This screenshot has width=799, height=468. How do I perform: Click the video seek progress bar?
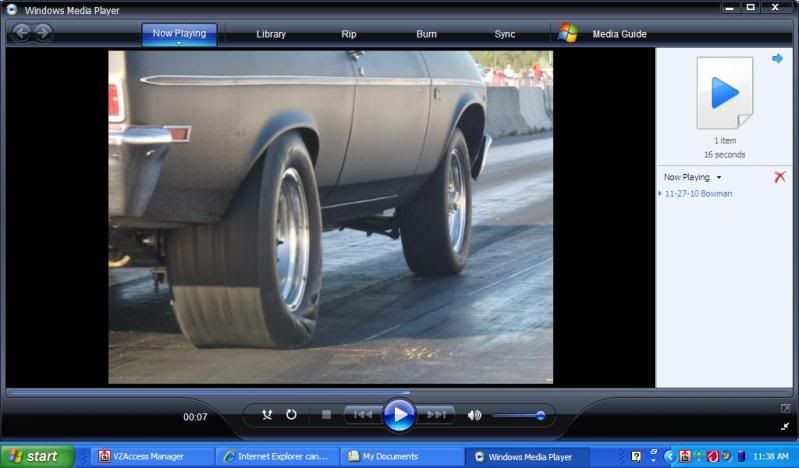398,393
